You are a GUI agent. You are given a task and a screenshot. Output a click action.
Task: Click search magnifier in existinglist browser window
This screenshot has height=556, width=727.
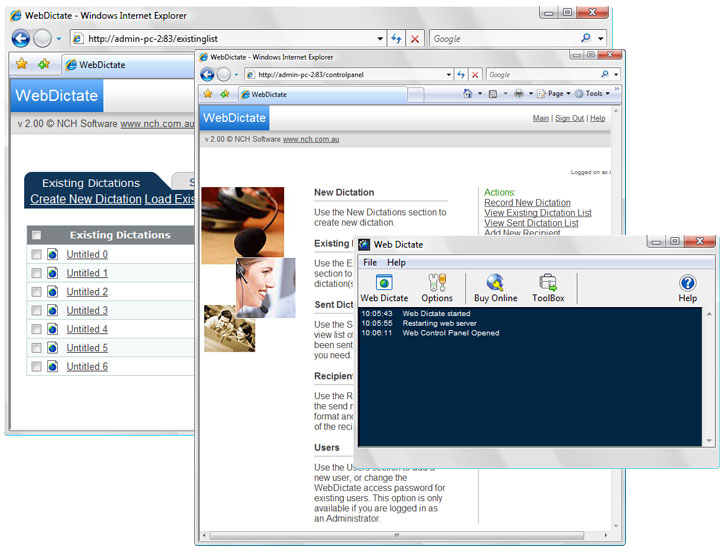pos(586,38)
